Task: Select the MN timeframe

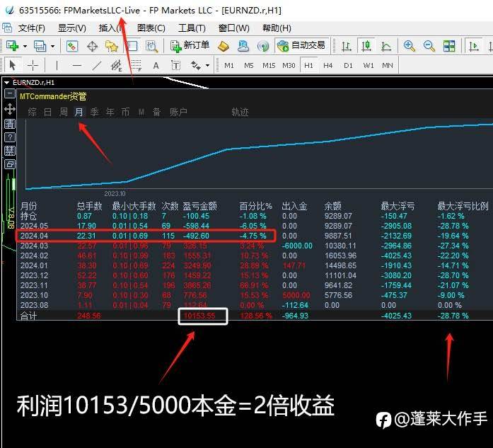Action: click(x=388, y=65)
